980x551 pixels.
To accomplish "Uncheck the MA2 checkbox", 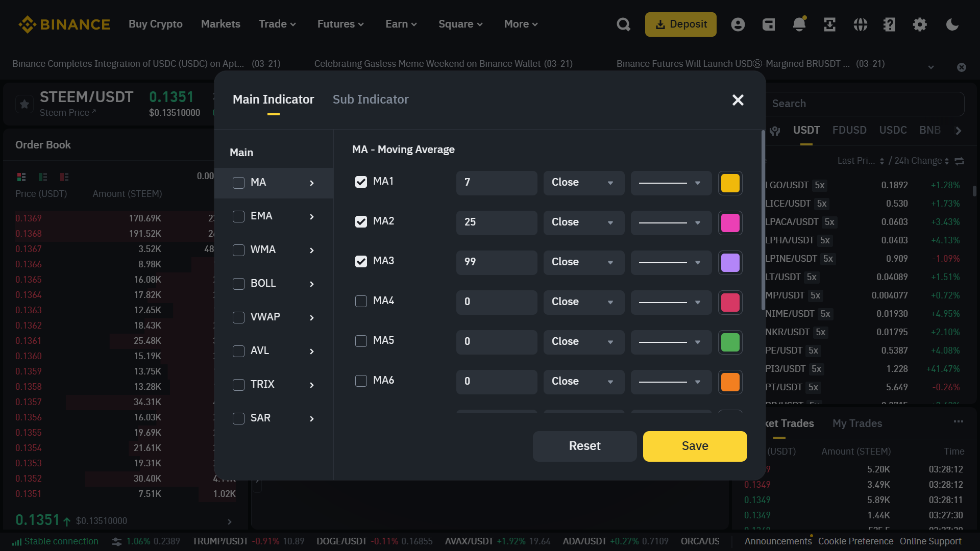I will 361,222.
